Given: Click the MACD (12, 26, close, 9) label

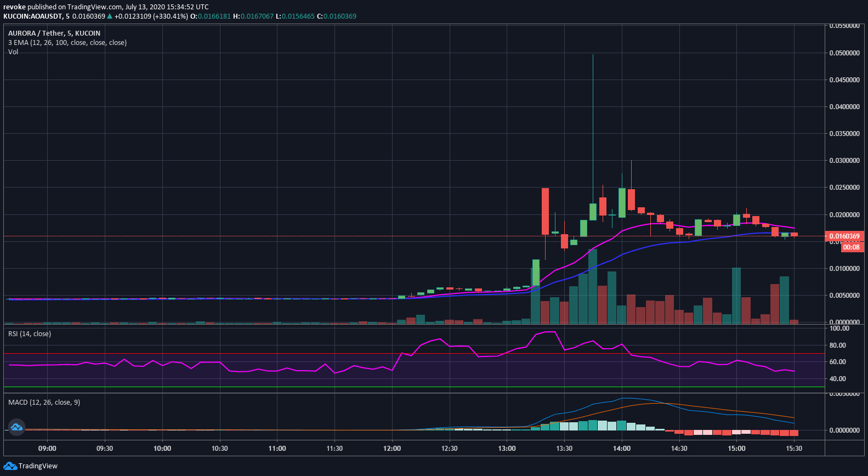Looking at the screenshot, I should click(x=44, y=403).
